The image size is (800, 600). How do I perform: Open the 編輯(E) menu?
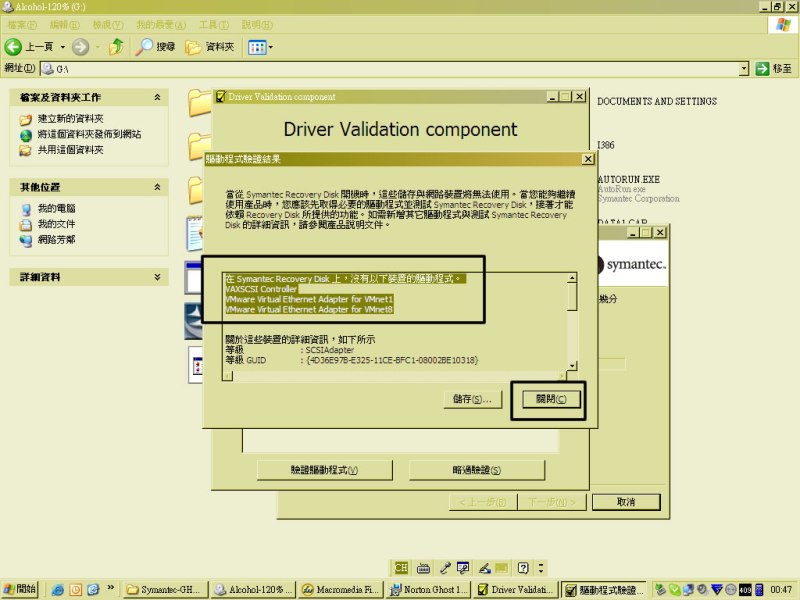[64, 24]
